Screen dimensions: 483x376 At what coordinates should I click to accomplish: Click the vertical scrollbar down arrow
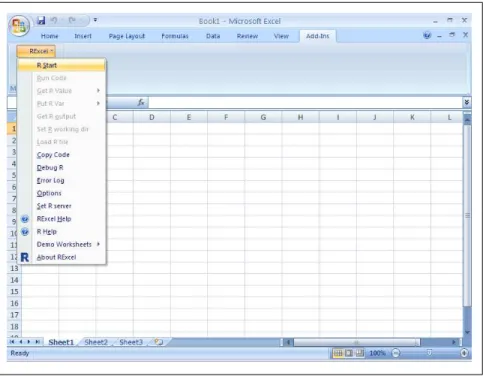tap(467, 332)
